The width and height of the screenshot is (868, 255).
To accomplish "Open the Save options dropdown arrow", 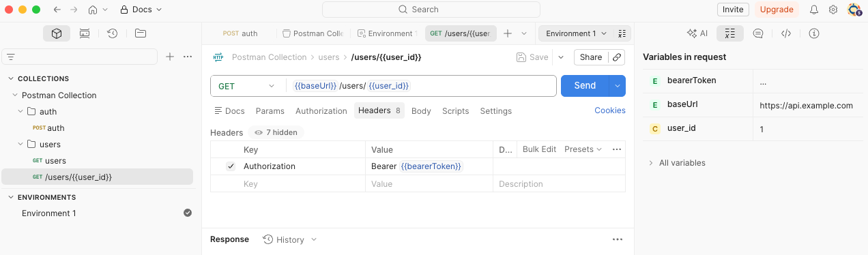I will [x=561, y=57].
